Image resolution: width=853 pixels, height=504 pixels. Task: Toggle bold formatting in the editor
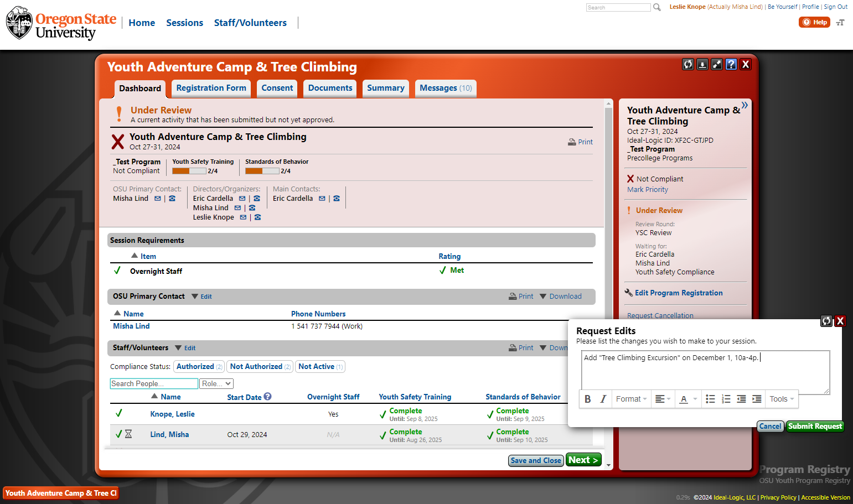click(x=588, y=399)
